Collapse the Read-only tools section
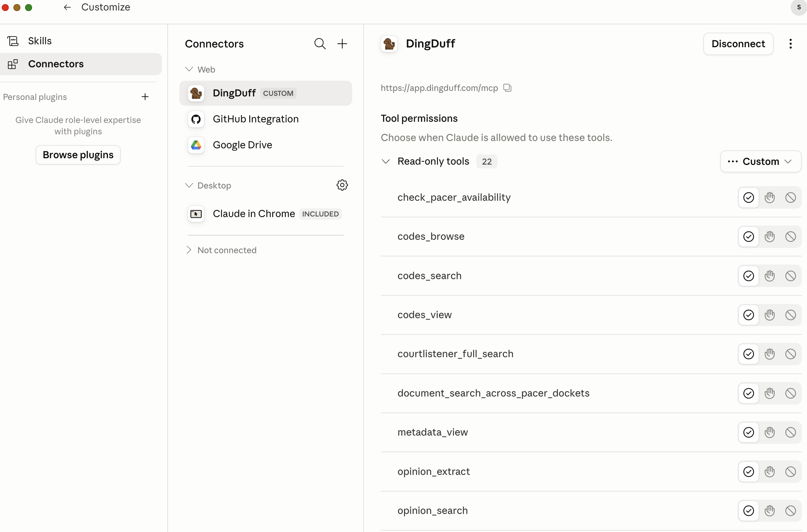 click(386, 161)
